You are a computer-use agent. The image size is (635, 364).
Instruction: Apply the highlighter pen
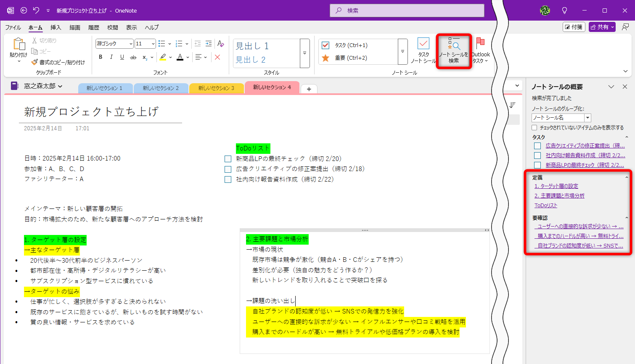coord(164,57)
